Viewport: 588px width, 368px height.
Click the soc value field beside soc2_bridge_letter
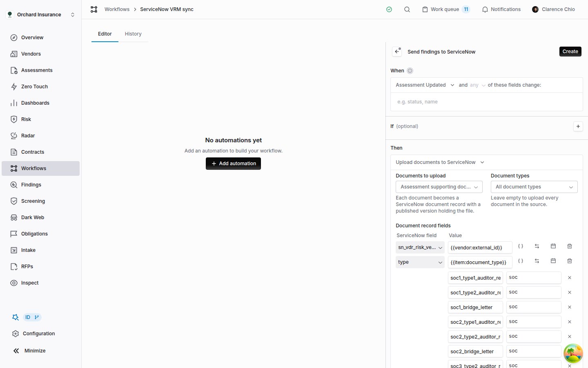[534, 351]
